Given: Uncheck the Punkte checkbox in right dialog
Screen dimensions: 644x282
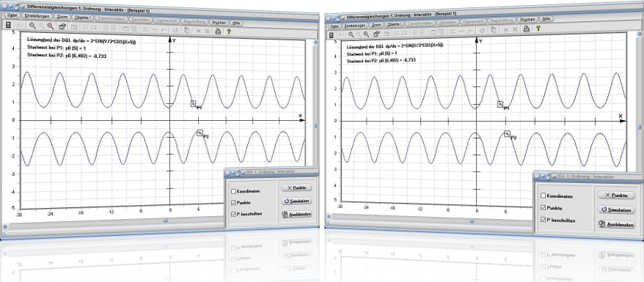Looking at the screenshot, I should 543,208.
